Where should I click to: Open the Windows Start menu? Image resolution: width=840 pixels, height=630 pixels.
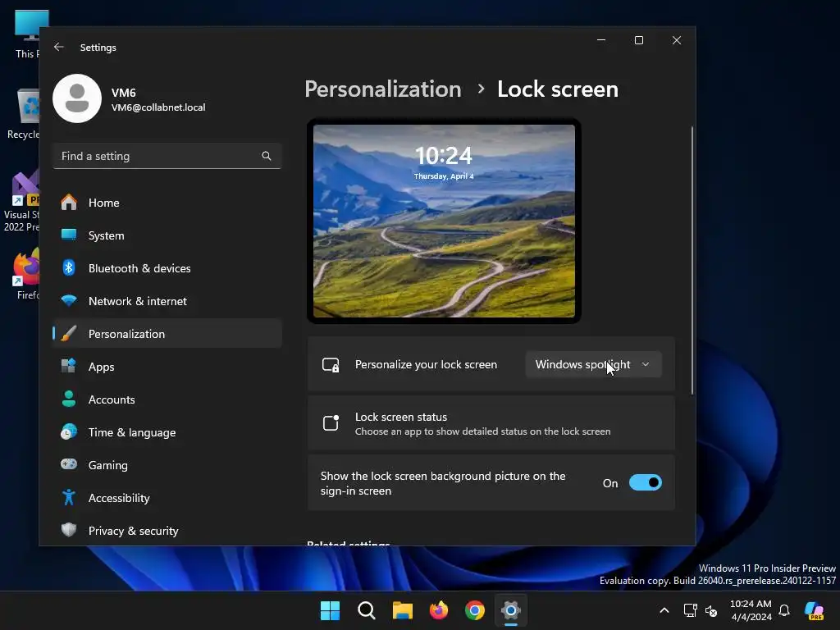[330, 610]
